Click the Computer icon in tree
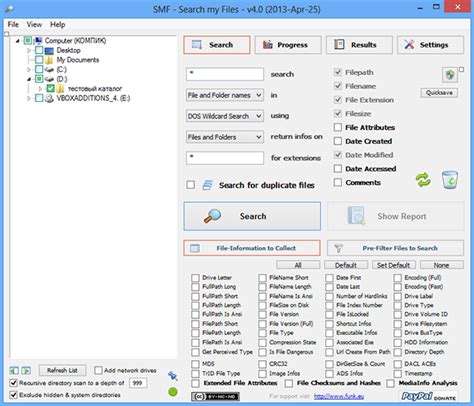The width and height of the screenshot is (474, 406). pyautogui.click(x=38, y=41)
